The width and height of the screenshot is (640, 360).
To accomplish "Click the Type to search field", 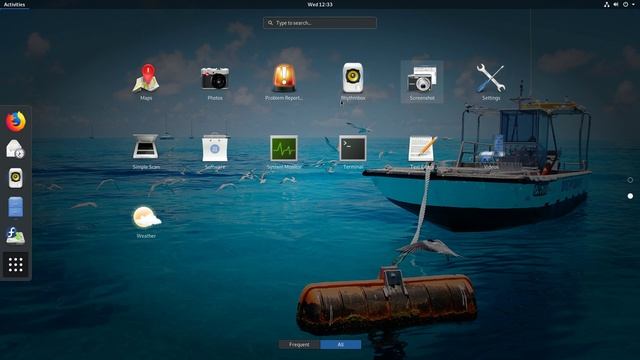I will (320, 23).
